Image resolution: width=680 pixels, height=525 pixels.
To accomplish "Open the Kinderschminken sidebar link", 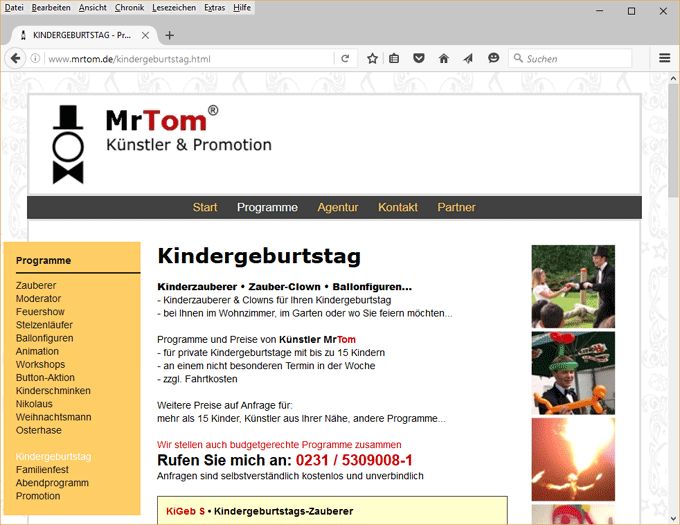I will pos(53,391).
